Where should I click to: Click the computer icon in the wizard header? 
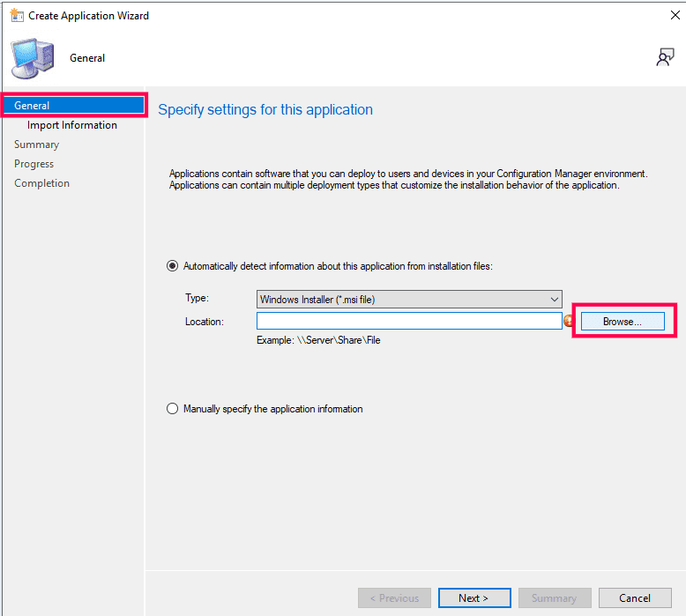33,58
